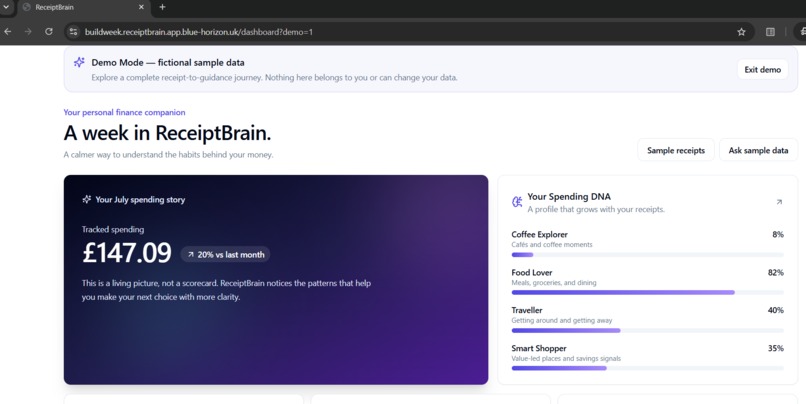806x404 pixels.
Task: Click the Food Lover progress bar
Action: tap(647, 292)
